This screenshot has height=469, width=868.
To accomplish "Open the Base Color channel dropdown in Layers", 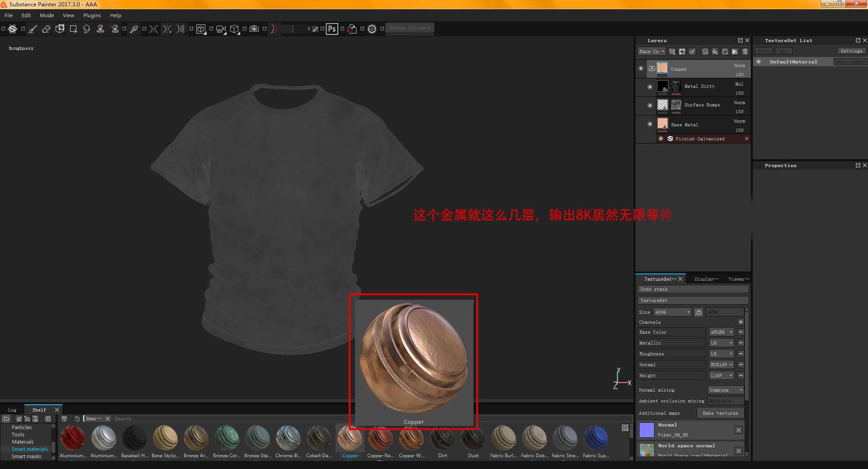I will (651, 52).
